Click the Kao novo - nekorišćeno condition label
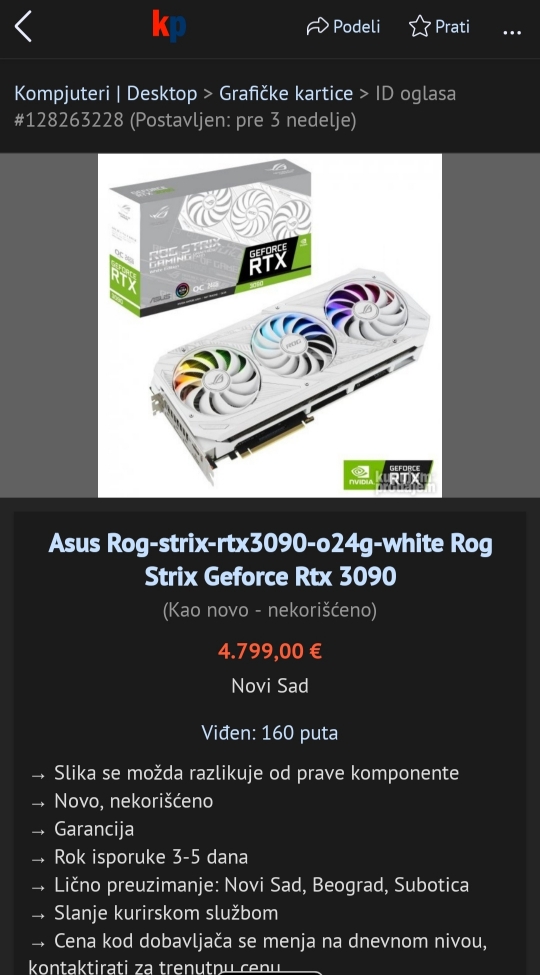This screenshot has width=540, height=975. pos(270,611)
